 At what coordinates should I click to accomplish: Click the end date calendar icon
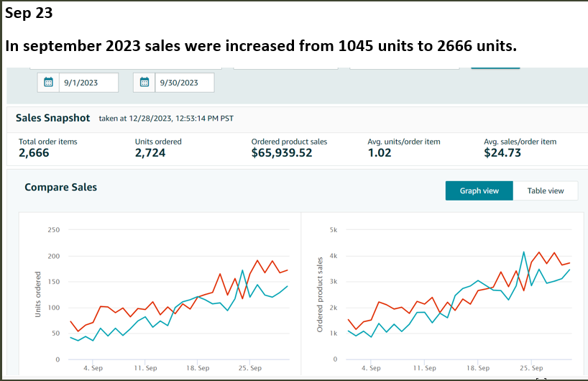(144, 83)
